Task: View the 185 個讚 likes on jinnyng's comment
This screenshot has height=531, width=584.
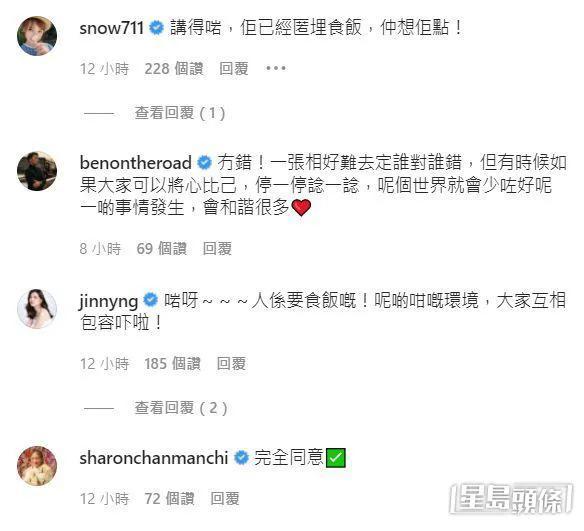Action: 172,364
